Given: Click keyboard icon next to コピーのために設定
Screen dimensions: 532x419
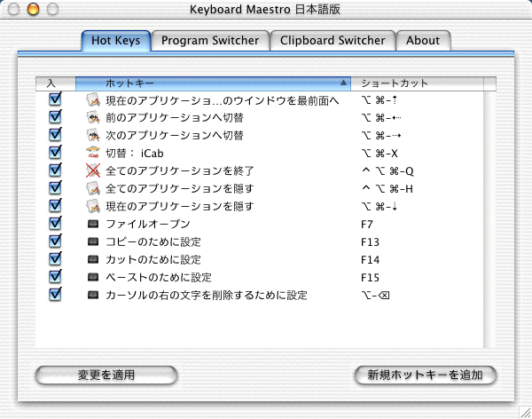Looking at the screenshot, I should (x=93, y=241).
